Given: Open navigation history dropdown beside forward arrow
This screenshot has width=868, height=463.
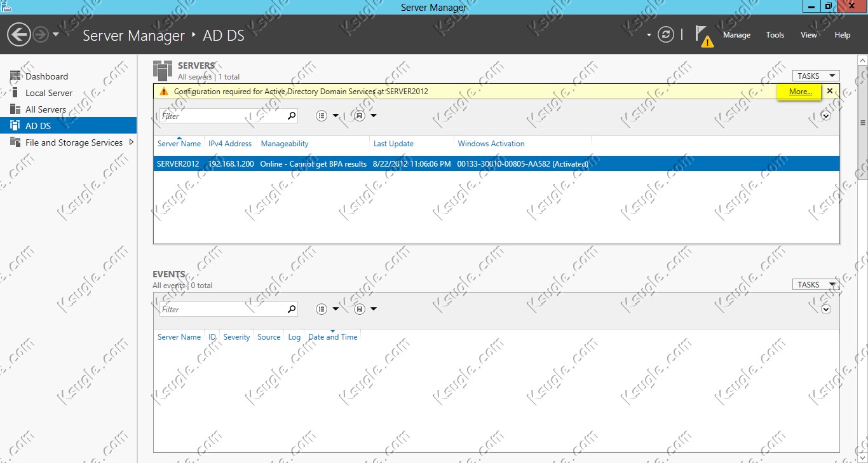Looking at the screenshot, I should [56, 34].
